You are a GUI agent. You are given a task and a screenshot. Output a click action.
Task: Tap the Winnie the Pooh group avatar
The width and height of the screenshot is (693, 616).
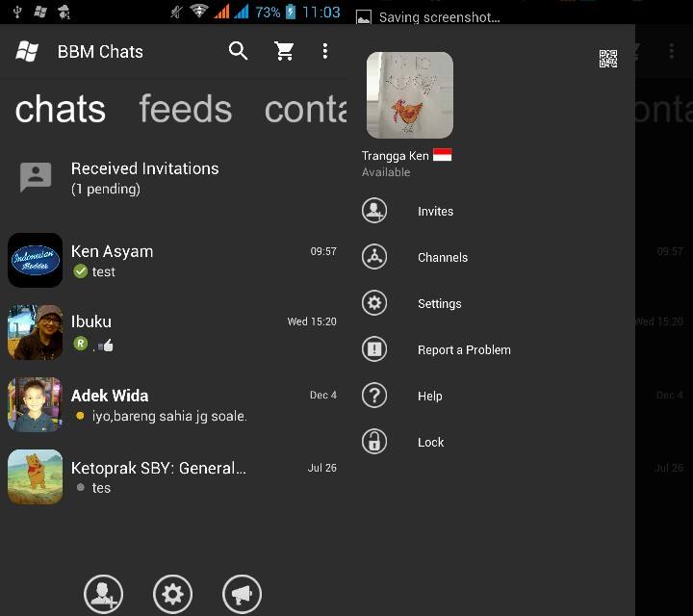click(35, 476)
